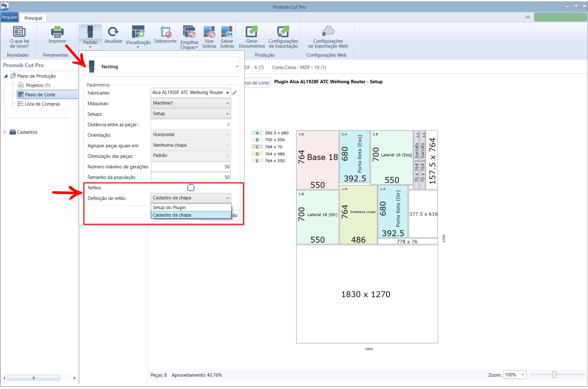Collapse the Plano de Produção tree node
588x389 pixels.
(6, 76)
